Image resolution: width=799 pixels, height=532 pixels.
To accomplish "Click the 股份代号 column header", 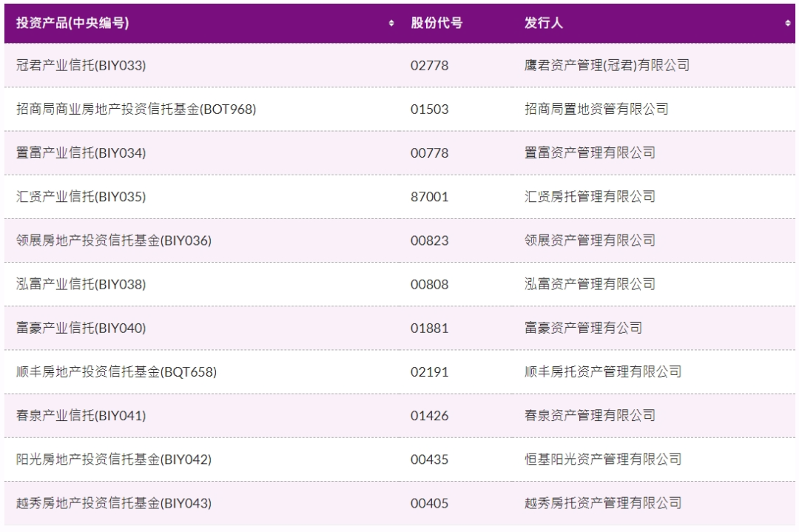I will pos(436,23).
